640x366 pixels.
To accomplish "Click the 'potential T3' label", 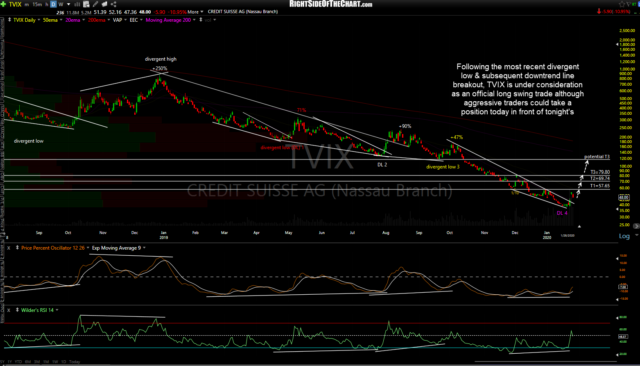I will click(x=597, y=157).
